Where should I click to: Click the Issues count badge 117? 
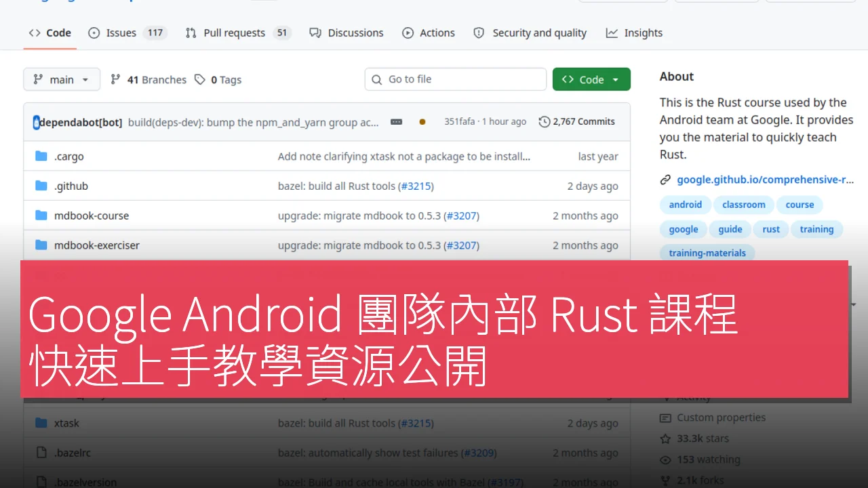[155, 33]
